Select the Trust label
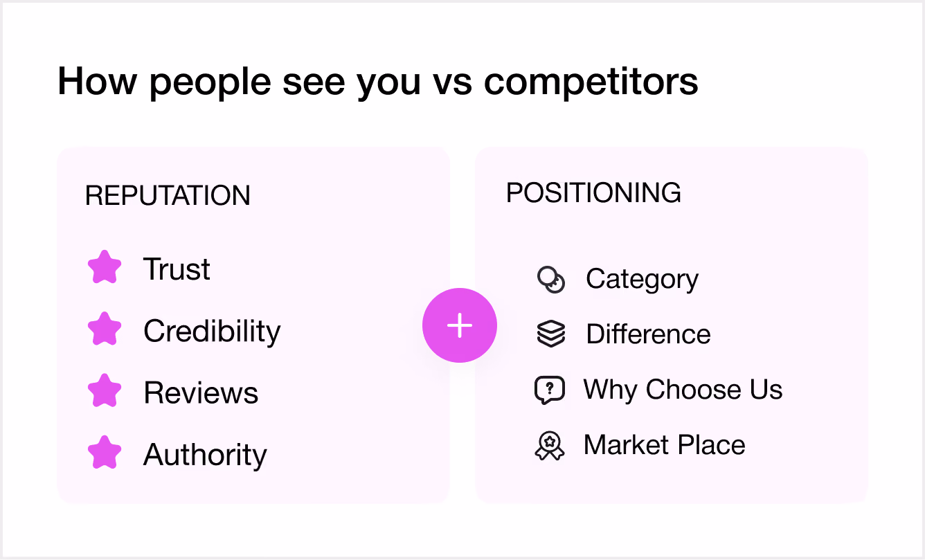This screenshot has height=560, width=925. (x=177, y=269)
